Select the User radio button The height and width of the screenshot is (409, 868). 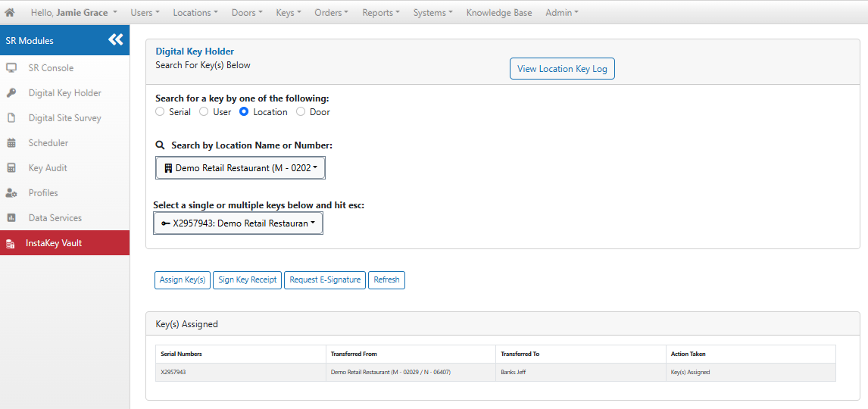[x=203, y=112]
